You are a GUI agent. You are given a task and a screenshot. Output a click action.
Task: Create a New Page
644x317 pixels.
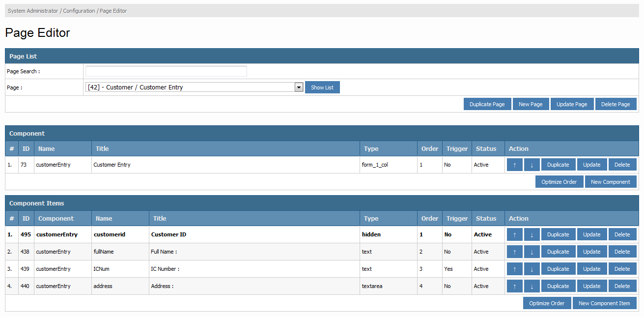click(x=531, y=104)
